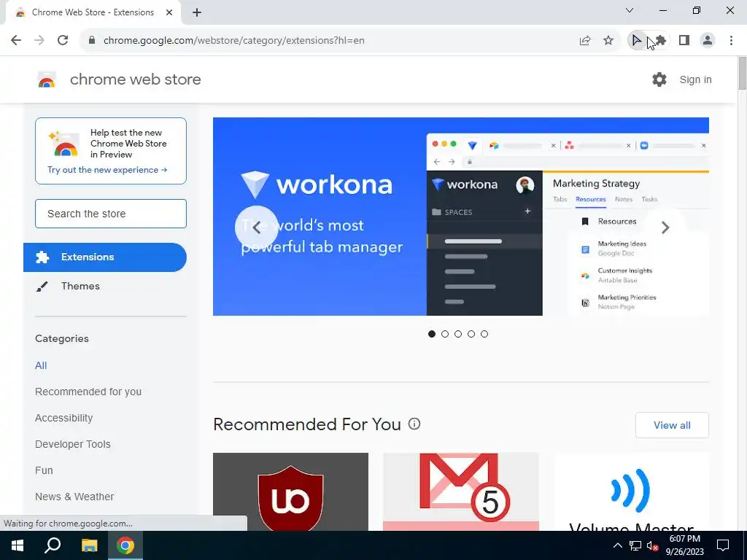Open the pinned cursor extension icon

[636, 41]
